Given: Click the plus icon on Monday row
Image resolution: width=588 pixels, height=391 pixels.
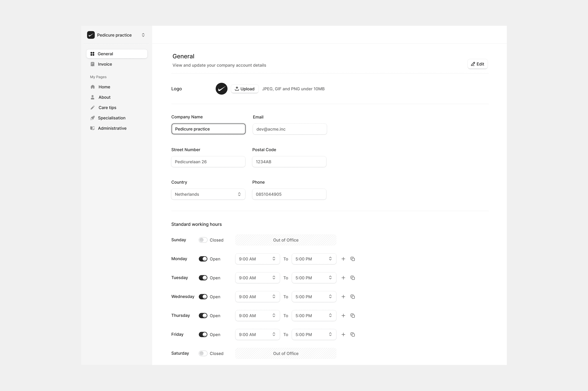Looking at the screenshot, I should [343, 259].
